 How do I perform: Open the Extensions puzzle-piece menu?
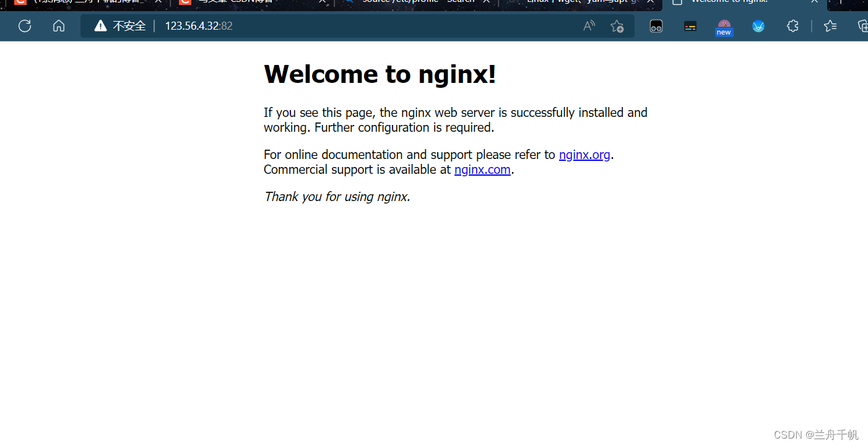(792, 26)
